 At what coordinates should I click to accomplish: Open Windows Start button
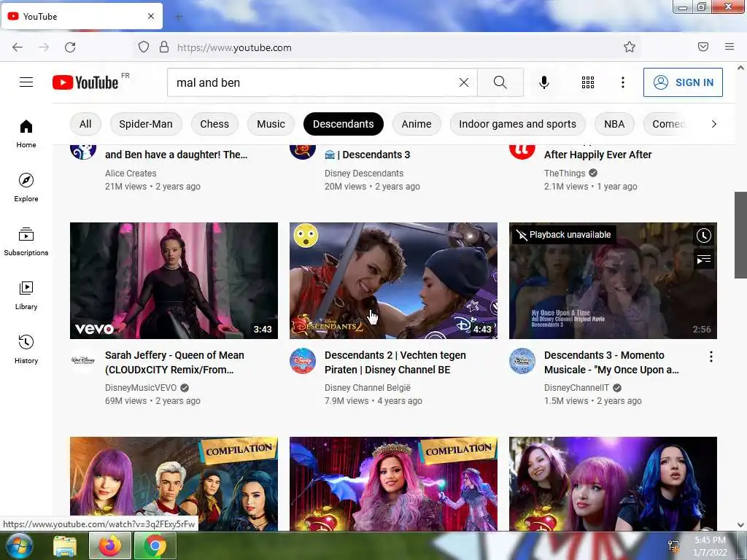[19, 545]
